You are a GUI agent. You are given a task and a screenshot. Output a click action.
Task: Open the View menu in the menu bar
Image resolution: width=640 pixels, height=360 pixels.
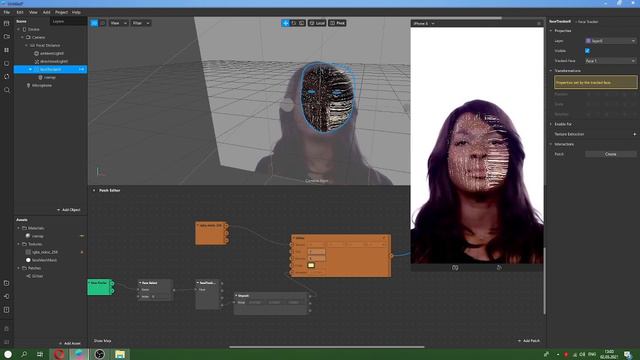pyautogui.click(x=33, y=12)
